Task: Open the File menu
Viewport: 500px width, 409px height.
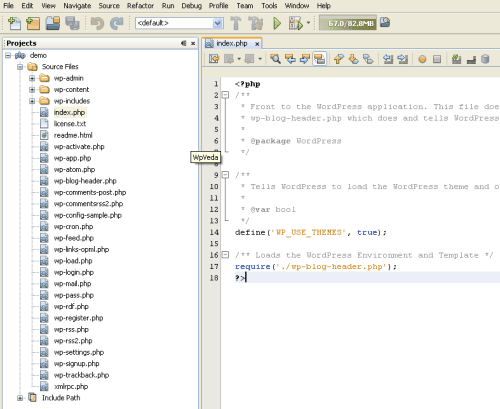Action: tap(8, 6)
